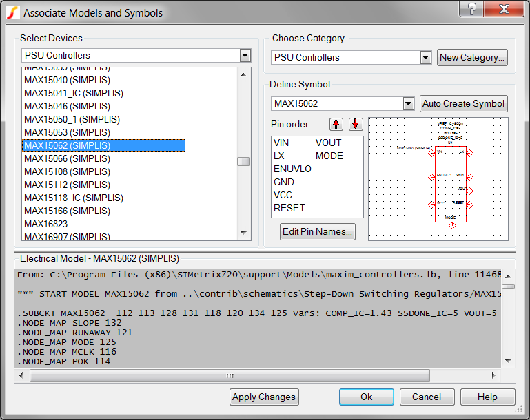The image size is (530, 420).
Task: Click the vertical scrollbar thumb of model text
Action: coord(509,286)
